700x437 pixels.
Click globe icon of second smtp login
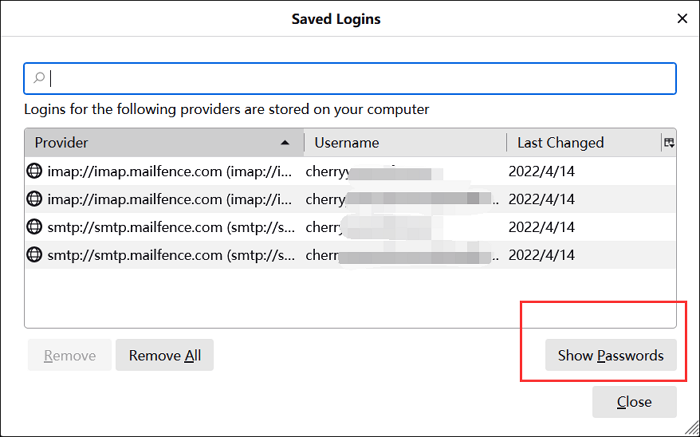[35, 255]
